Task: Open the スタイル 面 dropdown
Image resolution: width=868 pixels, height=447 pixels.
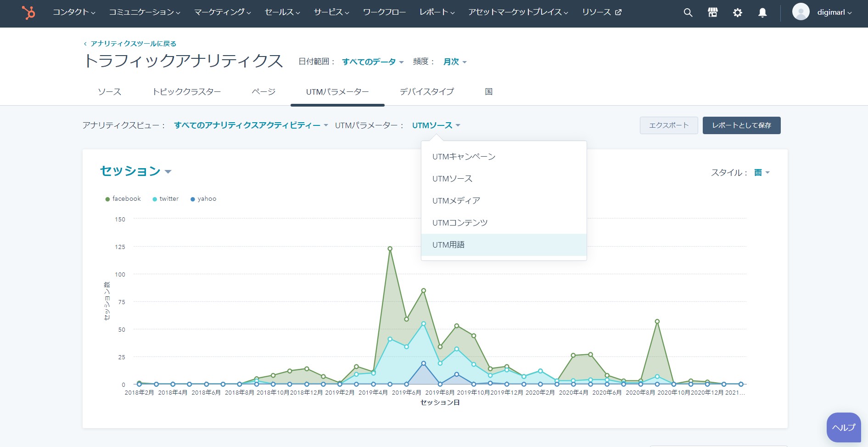Action: 762,173
